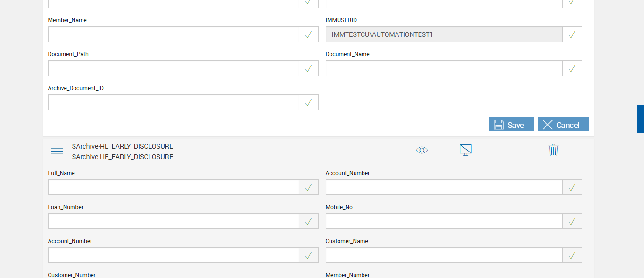The height and width of the screenshot is (278, 644).
Task: Click the Full_Name text field
Action: 173,187
